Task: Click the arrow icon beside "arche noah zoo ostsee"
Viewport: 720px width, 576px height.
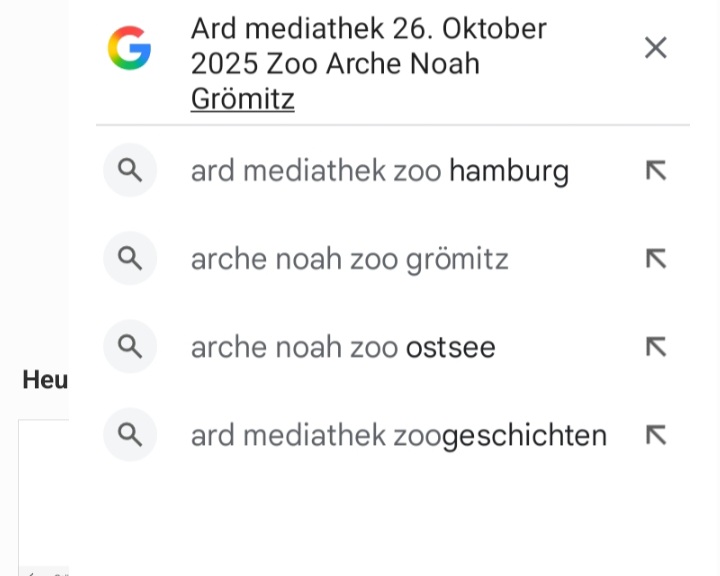Action: tap(655, 347)
